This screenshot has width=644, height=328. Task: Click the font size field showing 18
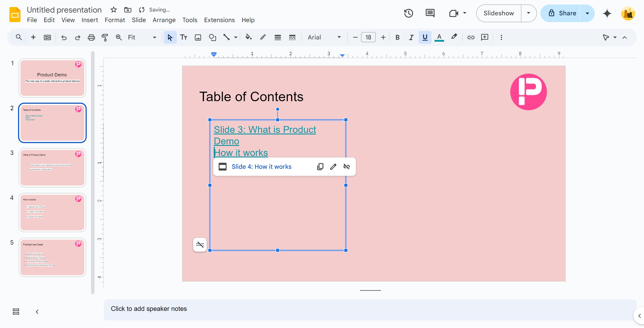coord(368,37)
